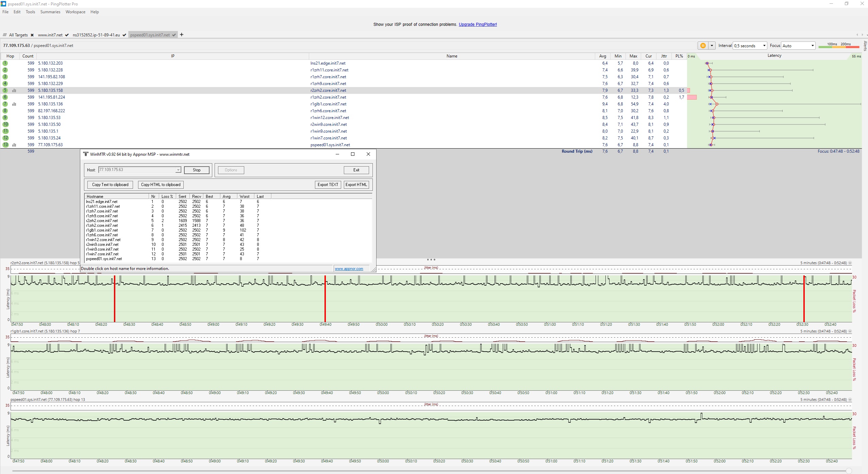Open the www.appnor.com link in WinMTR
Viewport: 868px width, 474px height.
pyautogui.click(x=349, y=269)
